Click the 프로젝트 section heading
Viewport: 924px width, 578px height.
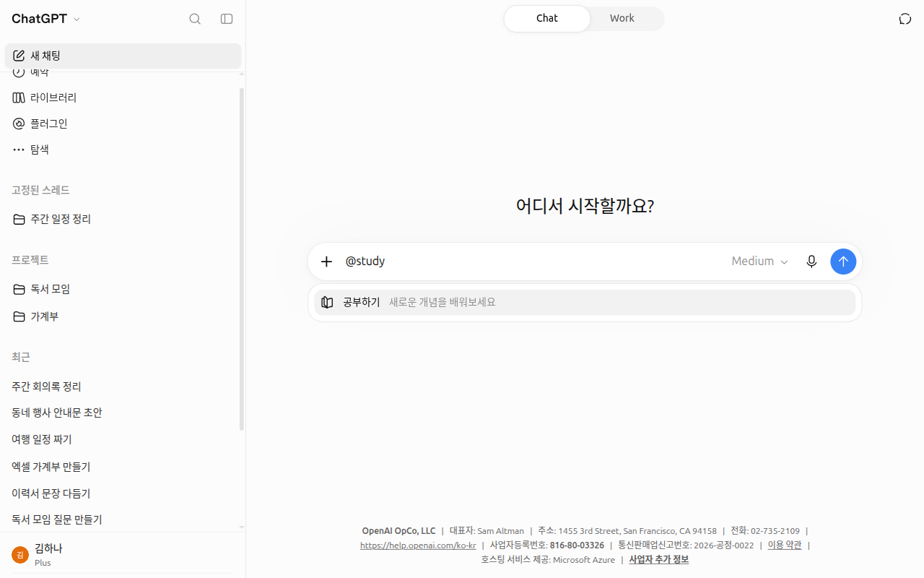[x=30, y=260]
